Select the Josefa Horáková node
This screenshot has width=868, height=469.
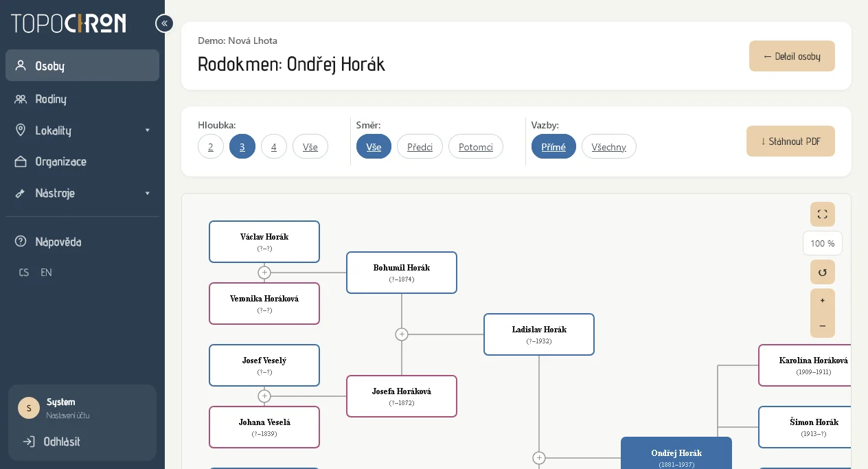[402, 396]
